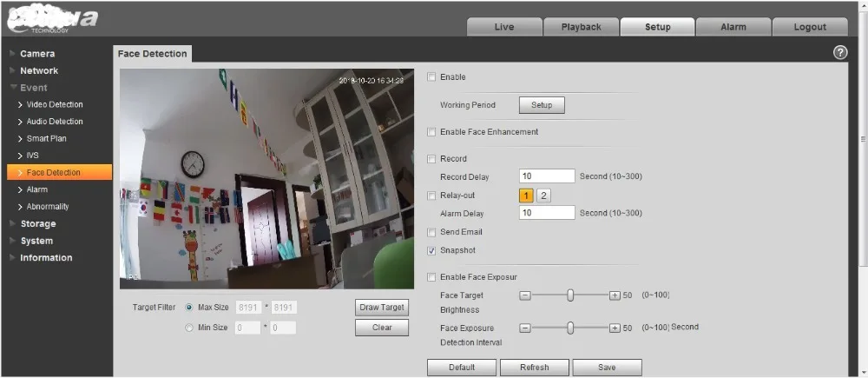Uncheck the Snapshot checkbox
The width and height of the screenshot is (868, 378).
click(431, 250)
